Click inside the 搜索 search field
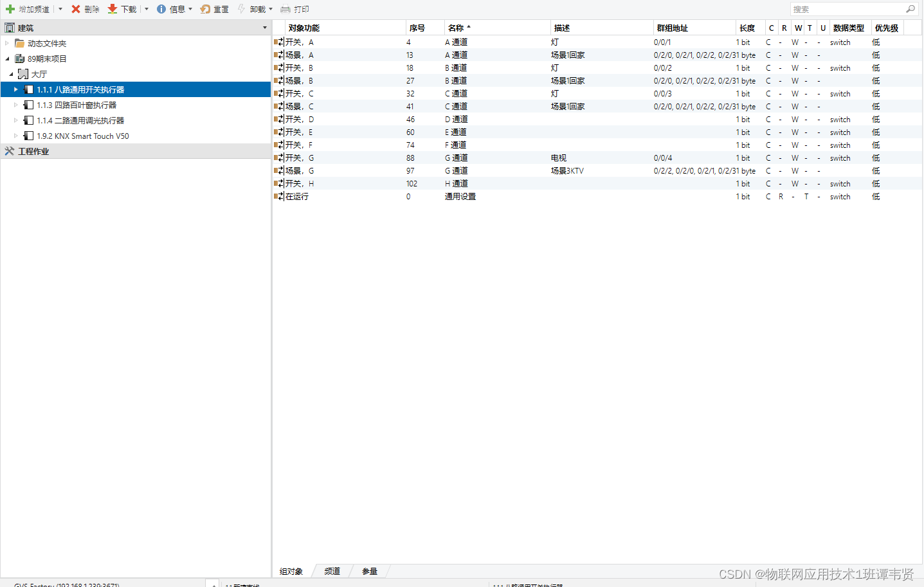Image resolution: width=924 pixels, height=587 pixels. click(x=846, y=9)
